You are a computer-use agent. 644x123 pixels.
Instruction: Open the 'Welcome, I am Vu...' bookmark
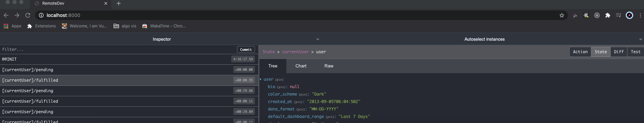coord(84,26)
